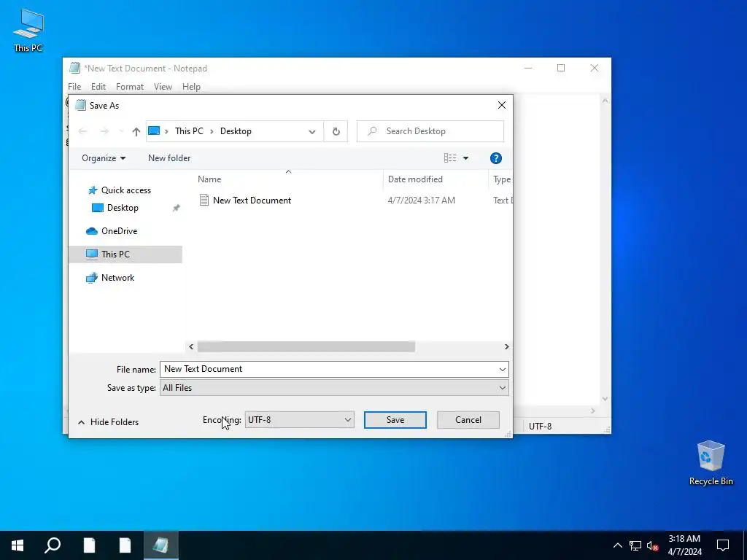Click the 4/7/2024 3:17 AM date cell
747x560 pixels.
click(421, 201)
